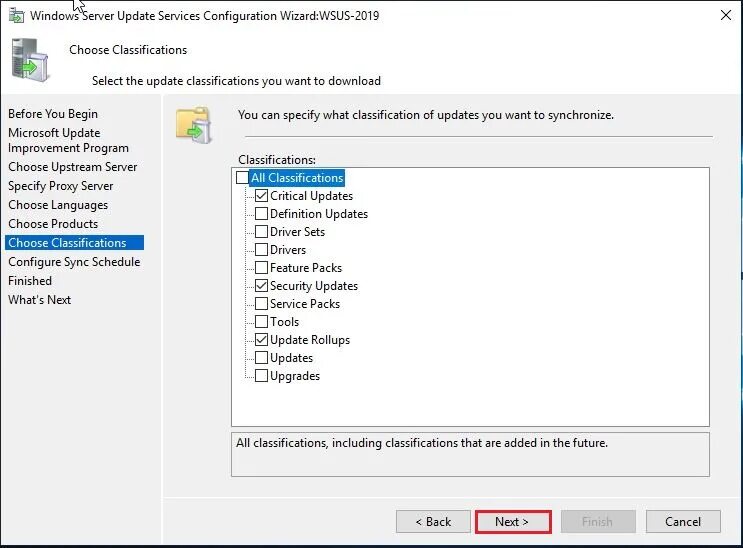Screen dimensions: 743x548
Task: Switch to the Choose Products step
Action: coord(53,224)
